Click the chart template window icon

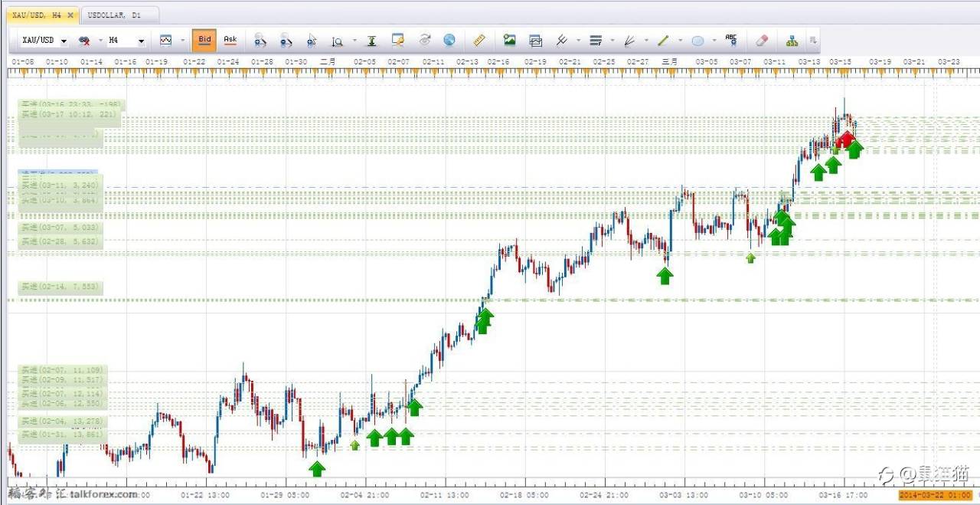[535, 40]
